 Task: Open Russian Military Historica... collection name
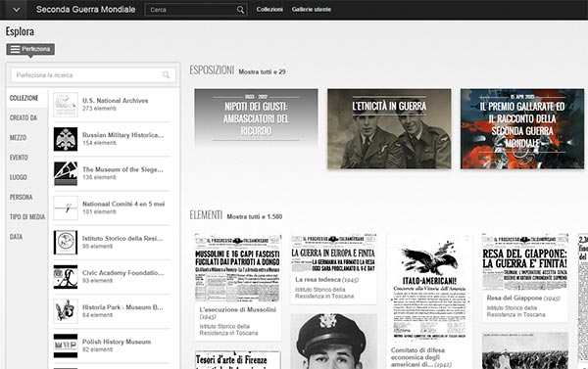click(x=123, y=135)
